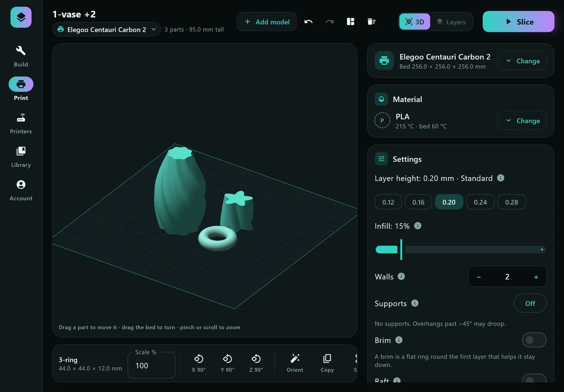Switch to the Layers view tab

click(x=451, y=22)
